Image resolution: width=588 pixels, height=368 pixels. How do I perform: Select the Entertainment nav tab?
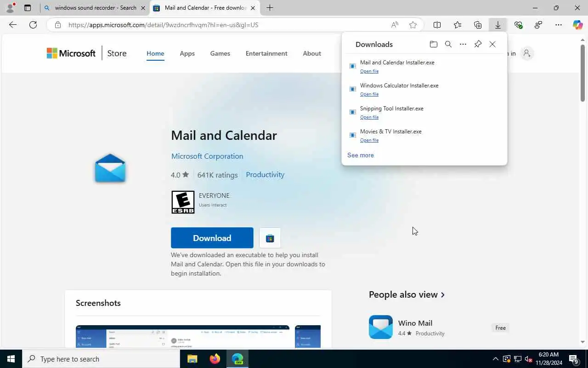click(x=266, y=53)
